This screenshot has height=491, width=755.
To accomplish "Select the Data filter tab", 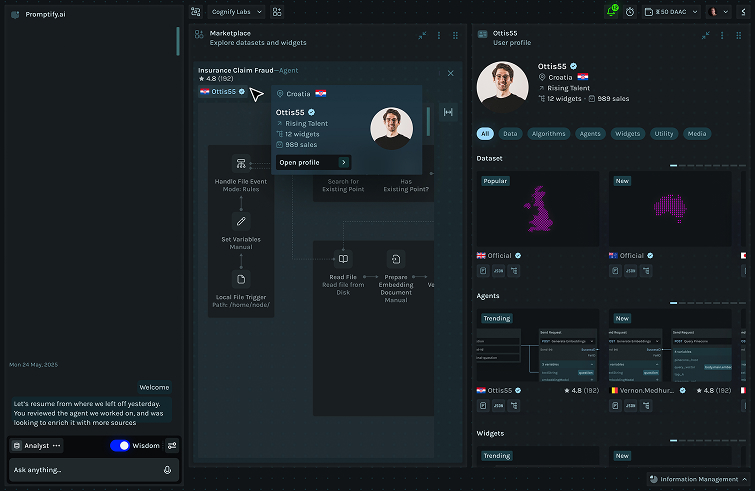I will tap(510, 134).
